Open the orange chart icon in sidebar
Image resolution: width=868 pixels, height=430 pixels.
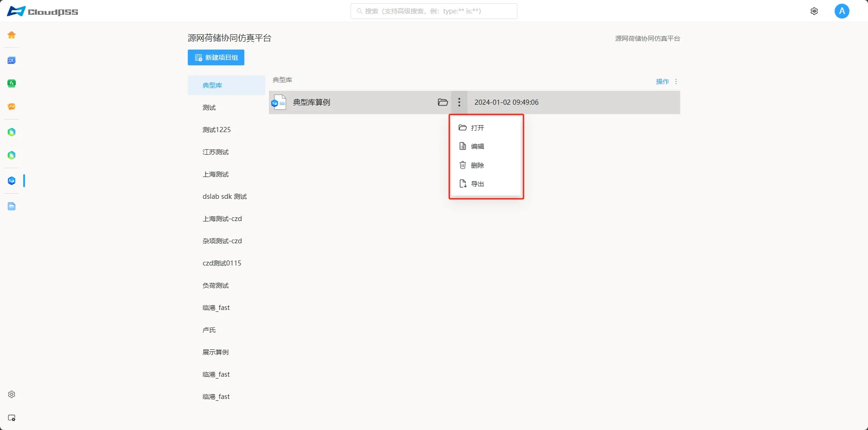coord(12,107)
